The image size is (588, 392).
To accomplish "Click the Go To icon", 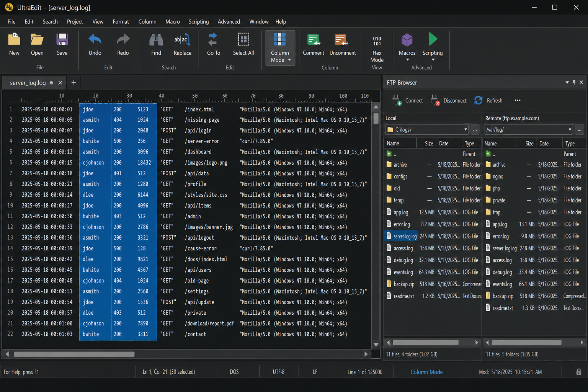I will tap(213, 39).
